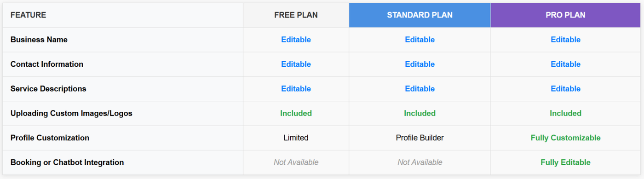
Task: Click Editable for Service Descriptions in Standard Plan
Action: (420, 88)
